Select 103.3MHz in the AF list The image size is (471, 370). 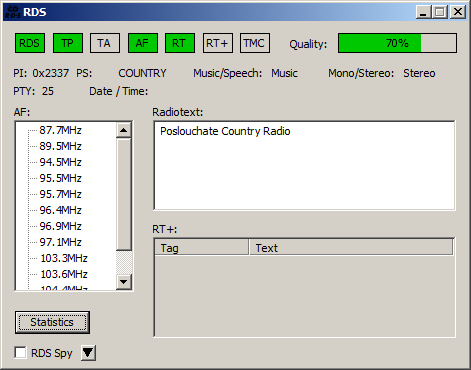pyautogui.click(x=64, y=258)
